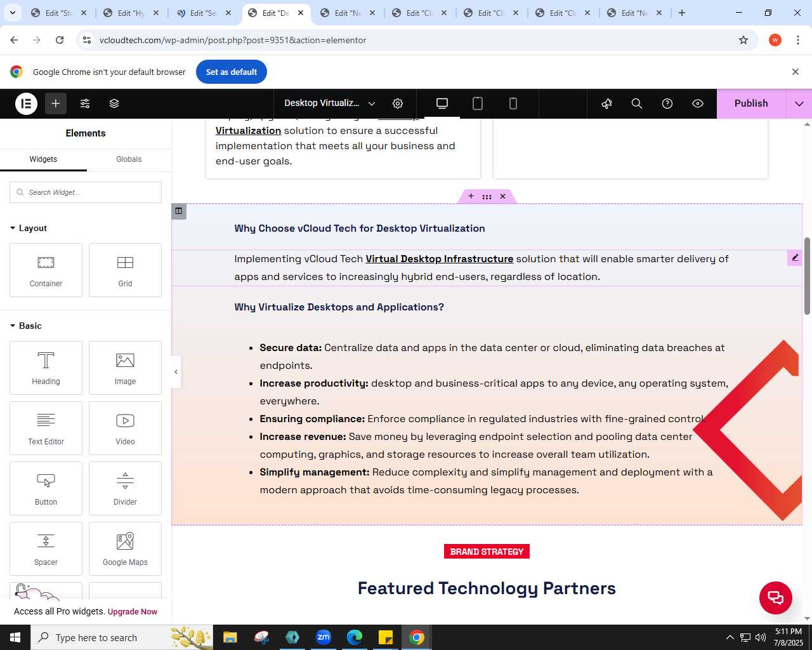The image size is (812, 650).
Task: Open the Windows Start menu
Action: [x=15, y=637]
